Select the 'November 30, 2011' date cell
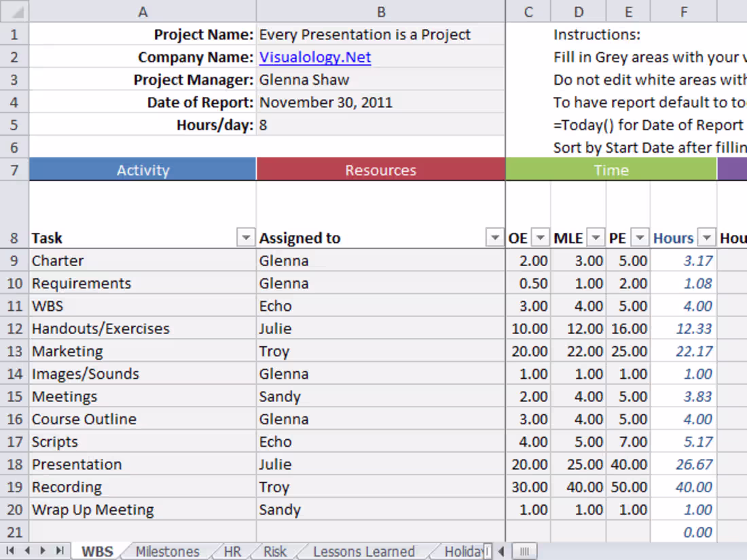This screenshot has height=560, width=747. coord(381,102)
